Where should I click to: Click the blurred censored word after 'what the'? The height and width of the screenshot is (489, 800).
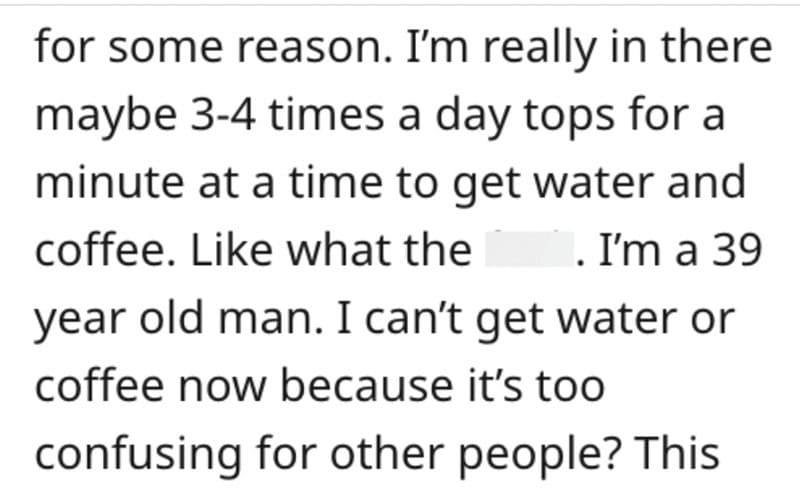tap(528, 249)
